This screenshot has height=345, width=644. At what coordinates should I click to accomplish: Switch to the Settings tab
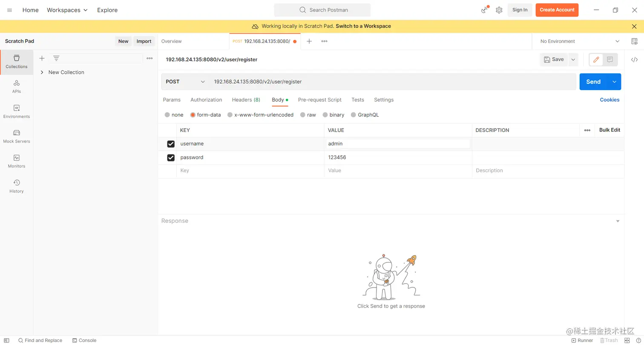(384, 100)
